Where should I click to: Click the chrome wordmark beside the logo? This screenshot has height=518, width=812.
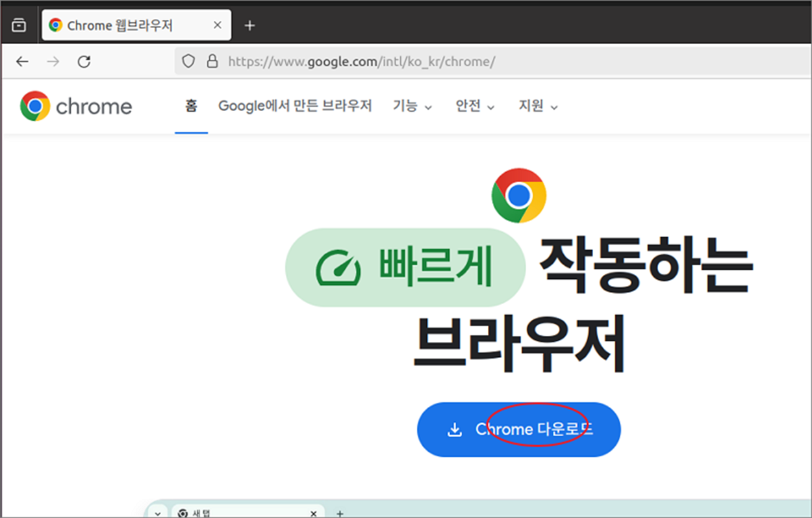94,107
